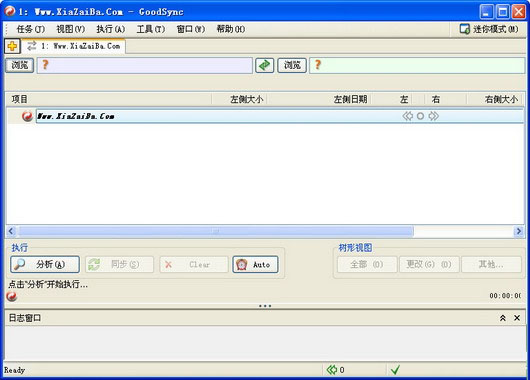Click the GoodSync app icon in title bar

(10, 11)
